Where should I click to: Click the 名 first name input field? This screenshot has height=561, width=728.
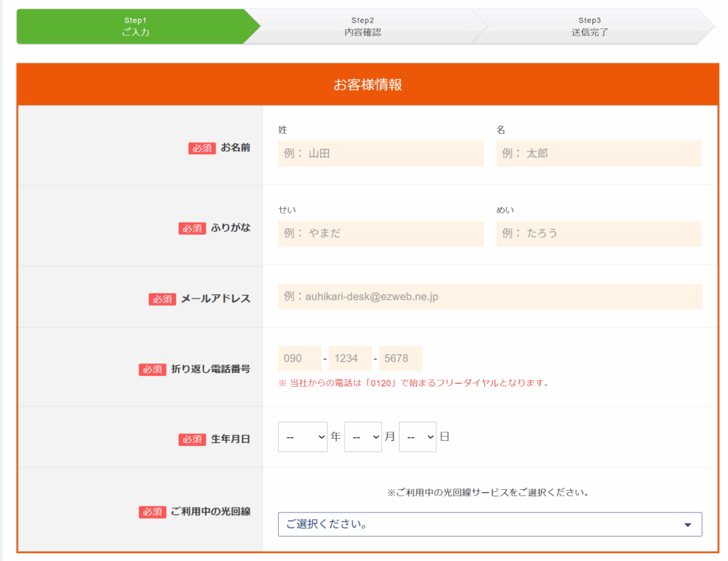point(599,154)
